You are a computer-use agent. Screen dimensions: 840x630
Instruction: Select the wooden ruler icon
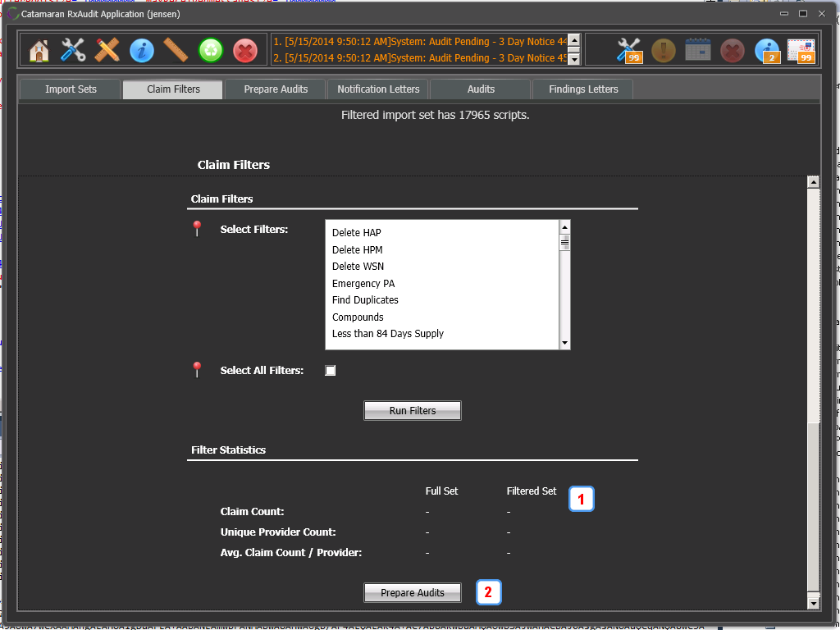click(176, 50)
